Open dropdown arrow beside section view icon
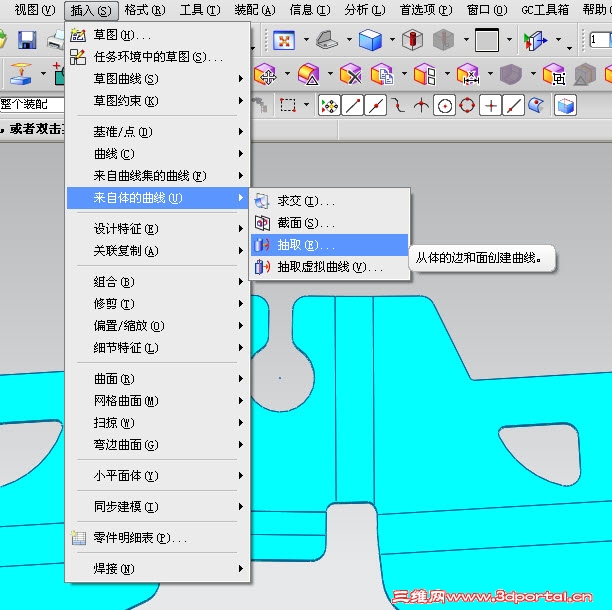Viewport: 612px width, 610px height. coord(559,39)
